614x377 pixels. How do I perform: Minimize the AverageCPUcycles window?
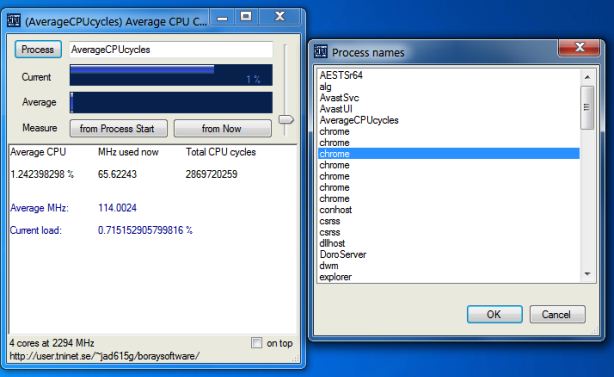[x=222, y=18]
